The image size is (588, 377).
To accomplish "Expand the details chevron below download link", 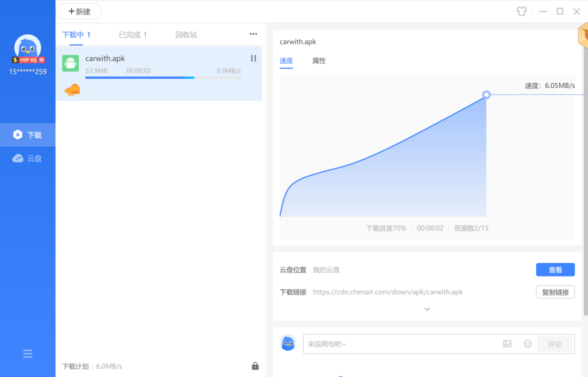I will click(x=427, y=309).
